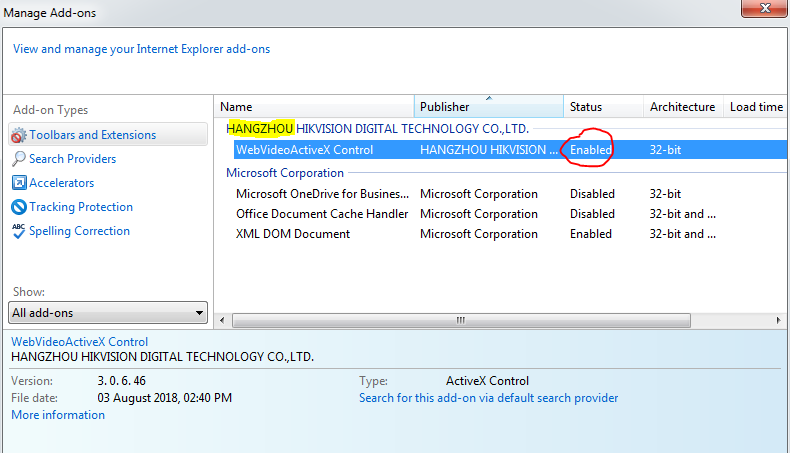Screen dimensions: 790x453
Task: Sort add-ons by Name column
Action: (315, 107)
